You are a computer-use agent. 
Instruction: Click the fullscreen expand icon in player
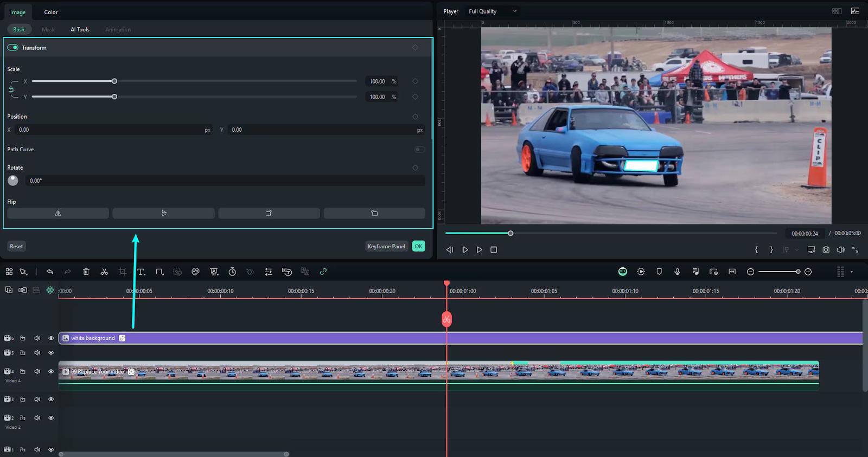click(856, 249)
